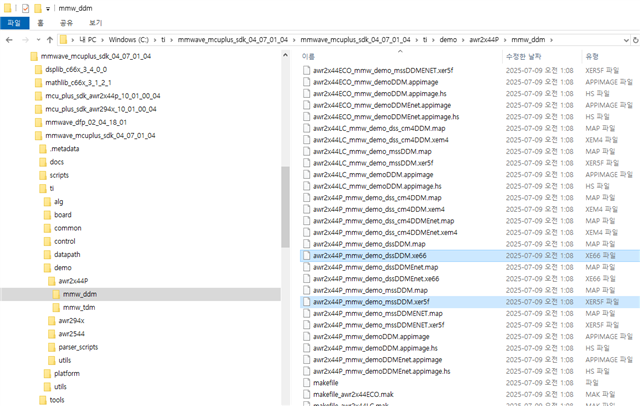640x406 pixels.
Task: Select file awr2x44ECO_mmw_demoDDMEnet.appimage.hs
Action: coord(386,117)
